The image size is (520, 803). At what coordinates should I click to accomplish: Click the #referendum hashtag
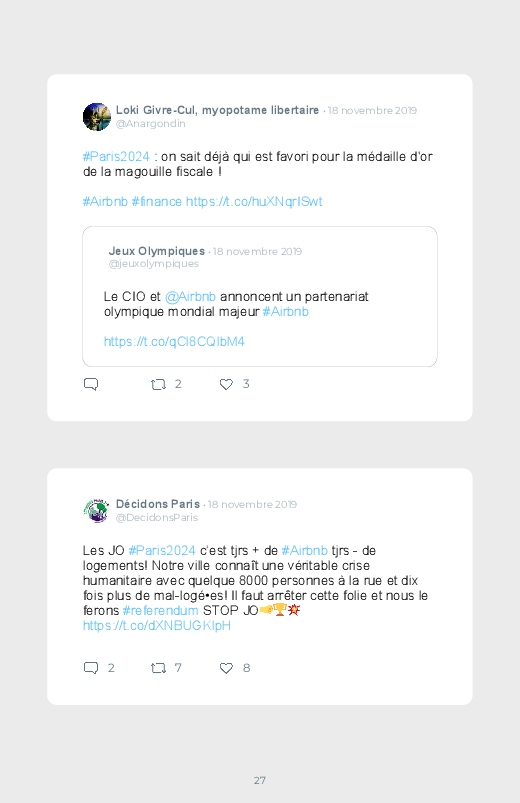160,610
